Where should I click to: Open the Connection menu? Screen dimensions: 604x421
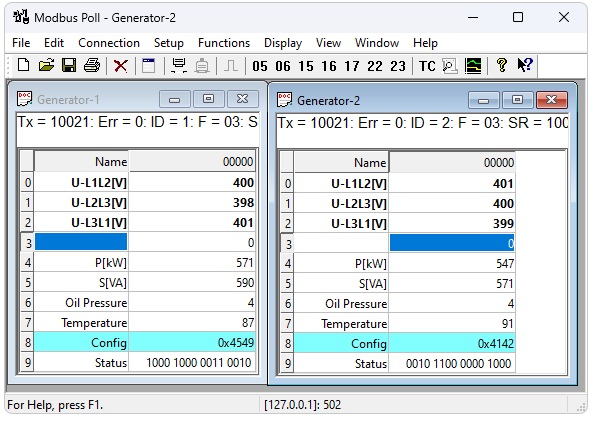[x=109, y=43]
